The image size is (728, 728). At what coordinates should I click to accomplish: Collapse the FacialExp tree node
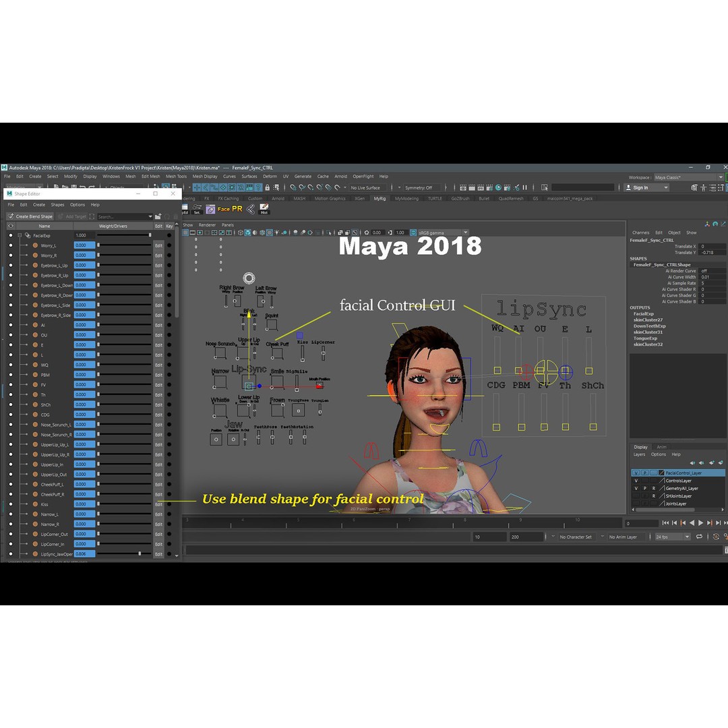[20, 235]
